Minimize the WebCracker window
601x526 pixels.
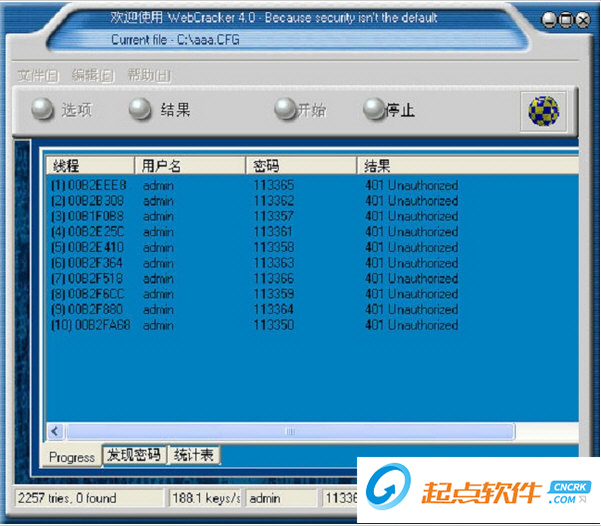(x=548, y=20)
